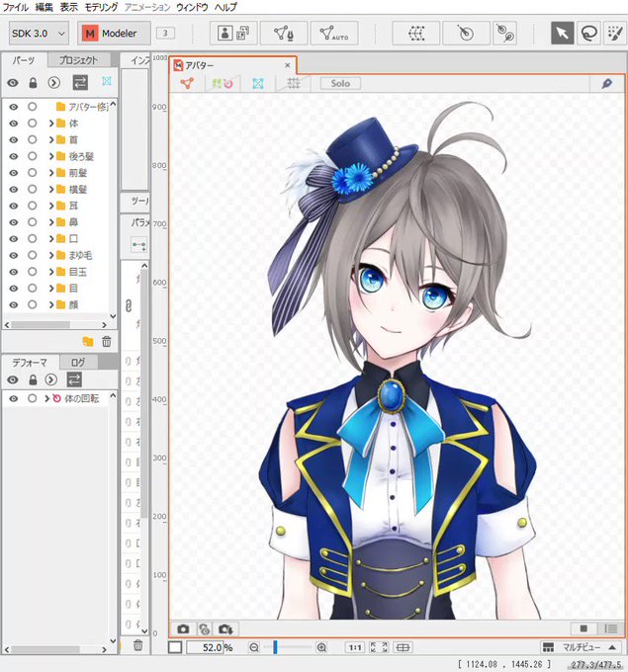The height and width of the screenshot is (672, 628).
Task: Click the 1:1 zoom button
Action: pyautogui.click(x=355, y=647)
